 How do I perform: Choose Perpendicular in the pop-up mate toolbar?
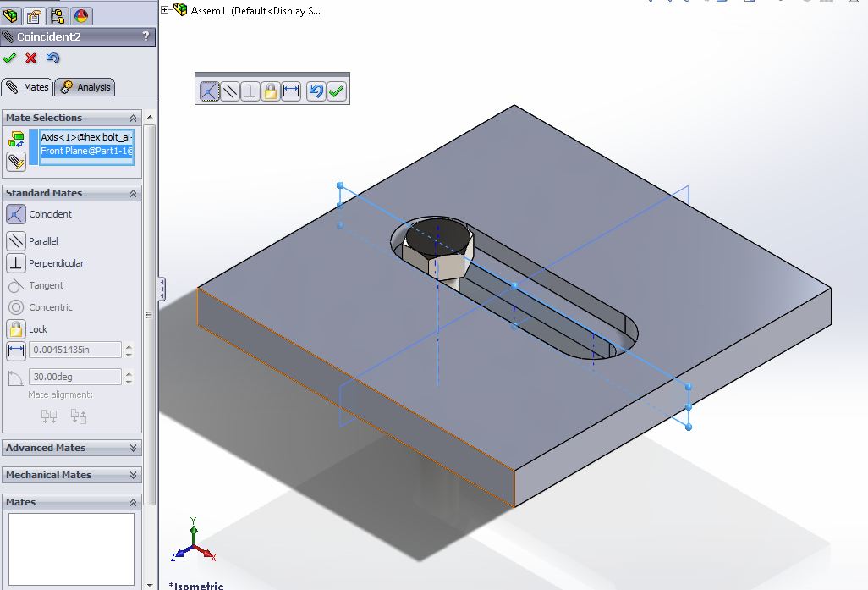click(x=250, y=91)
